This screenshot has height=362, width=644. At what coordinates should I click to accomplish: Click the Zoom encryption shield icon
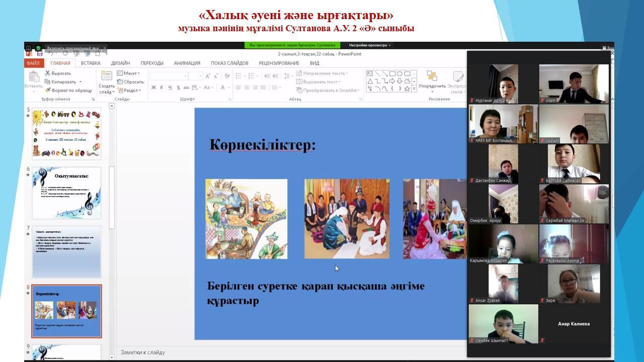[x=38, y=48]
